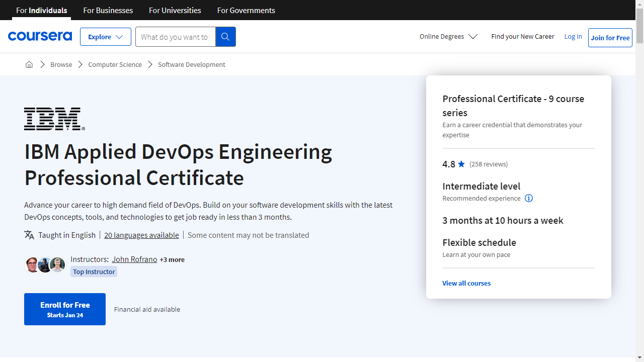Switch to For Individuals tab
Viewport: 644px width, 362px height.
tap(41, 10)
